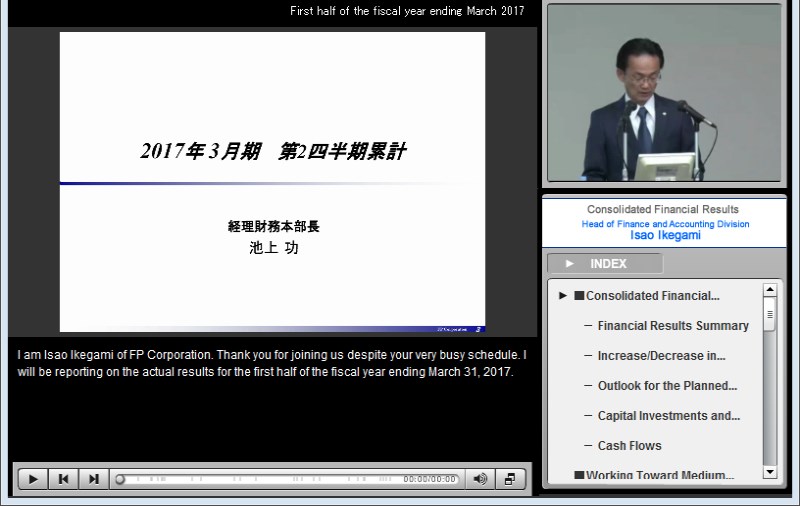Mute the audio using speaker icon

tap(480, 479)
